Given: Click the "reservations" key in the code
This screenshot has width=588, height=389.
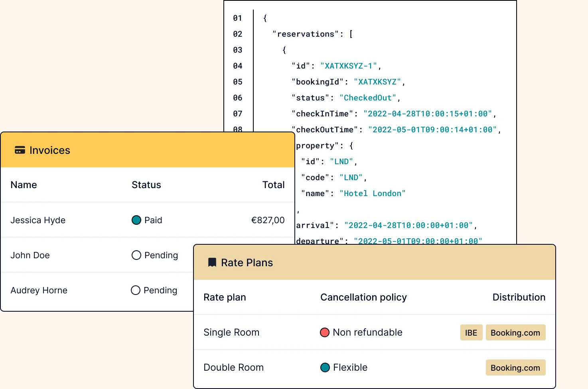Looking at the screenshot, I should point(306,34).
